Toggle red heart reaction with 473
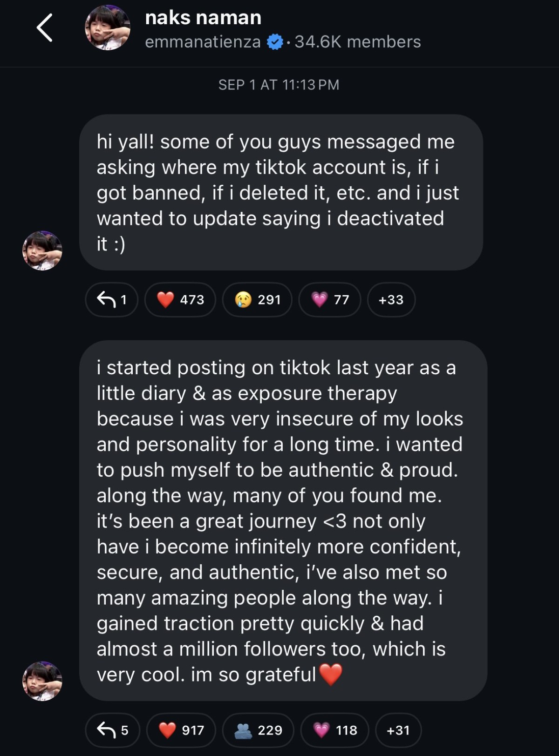Image resolution: width=559 pixels, height=756 pixels. pos(180,300)
